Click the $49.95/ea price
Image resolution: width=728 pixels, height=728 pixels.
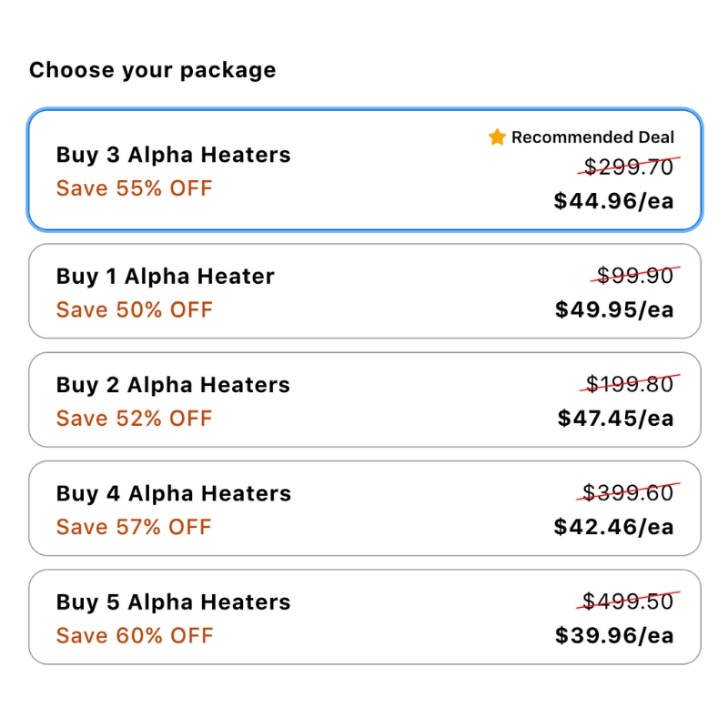[614, 309]
